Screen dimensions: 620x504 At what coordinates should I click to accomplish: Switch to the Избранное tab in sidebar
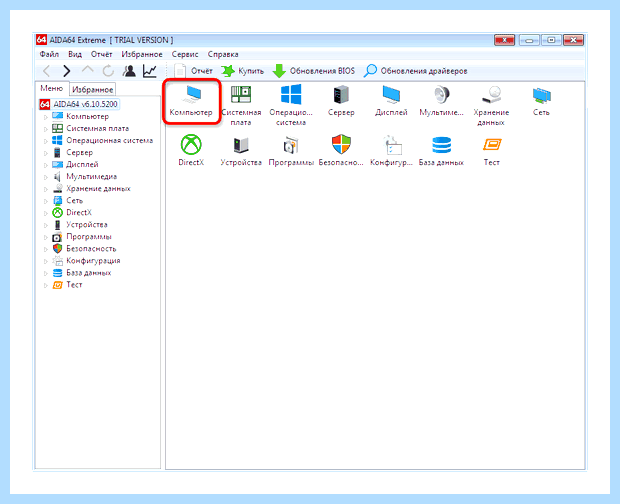(93, 90)
